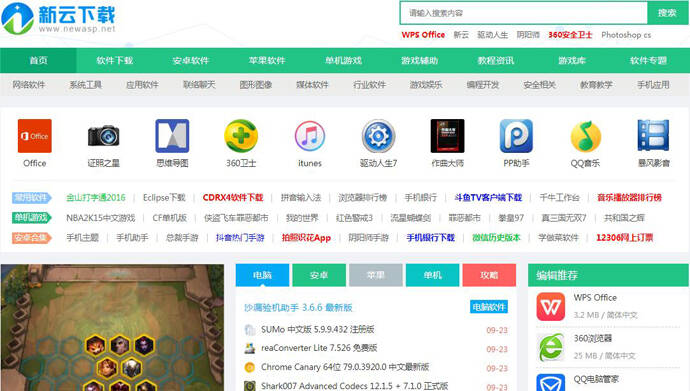Screen dimensions: 690x391
Task: Focus the search input field
Action: click(x=524, y=13)
